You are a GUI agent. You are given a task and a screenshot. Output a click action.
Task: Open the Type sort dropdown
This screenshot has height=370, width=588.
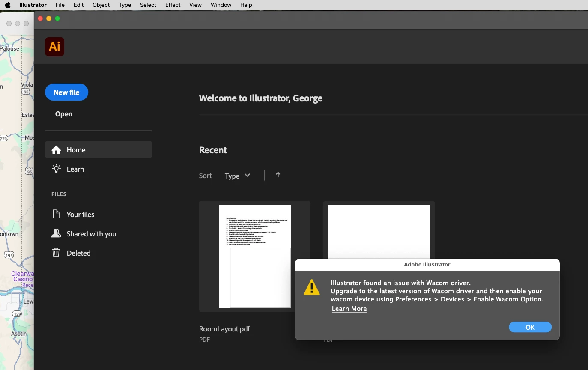tap(237, 176)
